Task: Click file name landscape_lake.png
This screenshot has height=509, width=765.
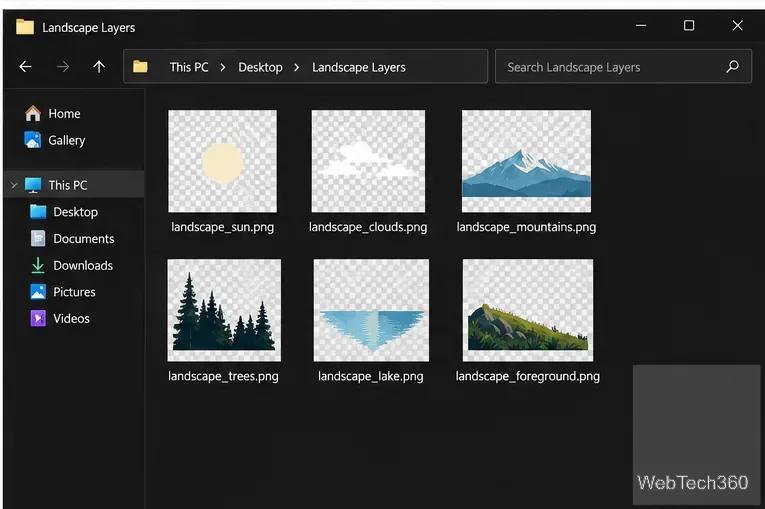Action: pyautogui.click(x=371, y=377)
